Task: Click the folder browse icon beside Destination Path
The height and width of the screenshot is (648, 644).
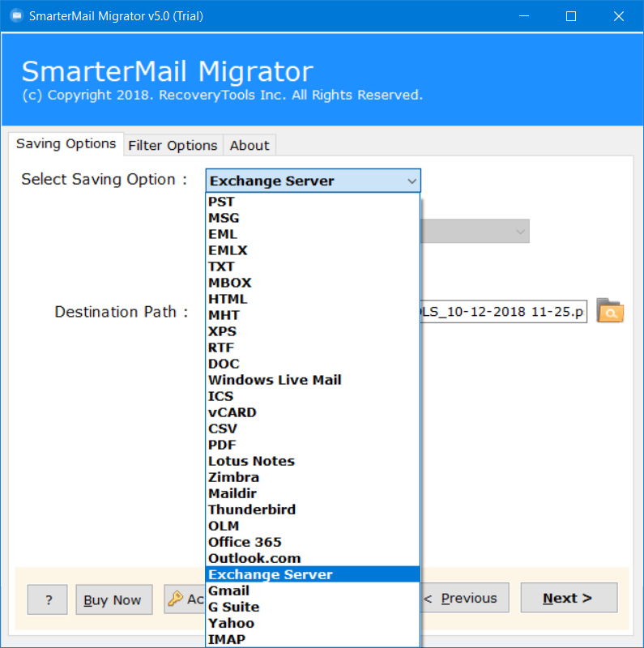Action: pyautogui.click(x=610, y=311)
